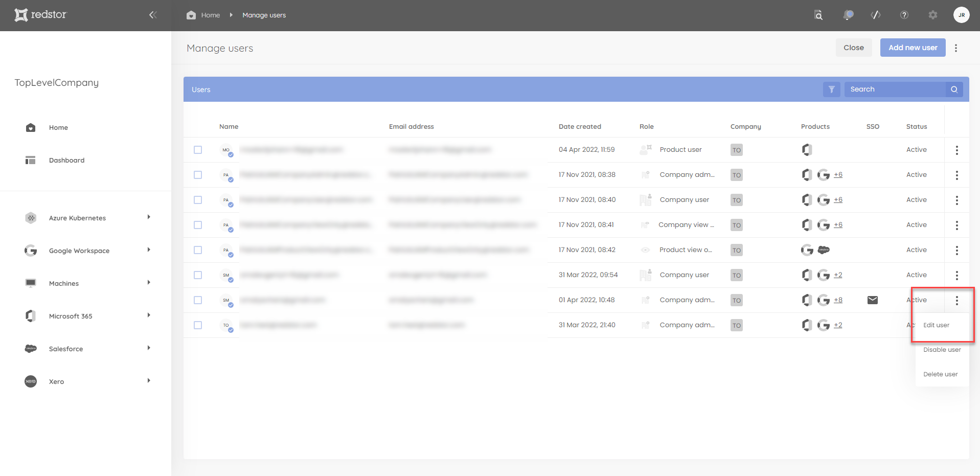Expand the Xero sidebar arrow

(149, 381)
